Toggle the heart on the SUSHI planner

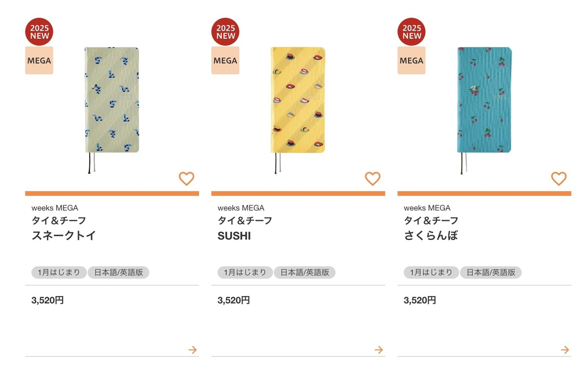pos(372,179)
